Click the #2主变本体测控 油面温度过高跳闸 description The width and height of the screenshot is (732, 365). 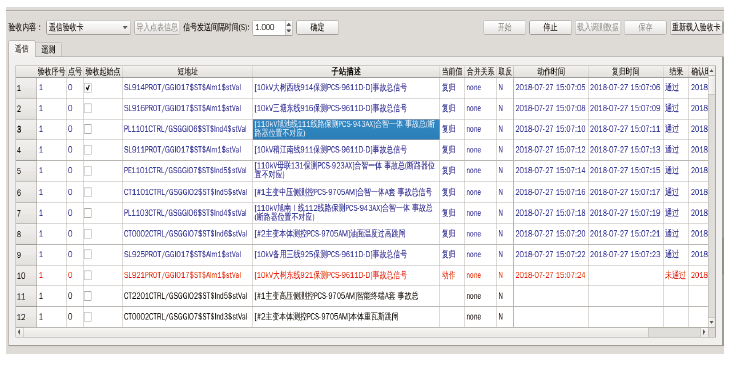coord(346,233)
